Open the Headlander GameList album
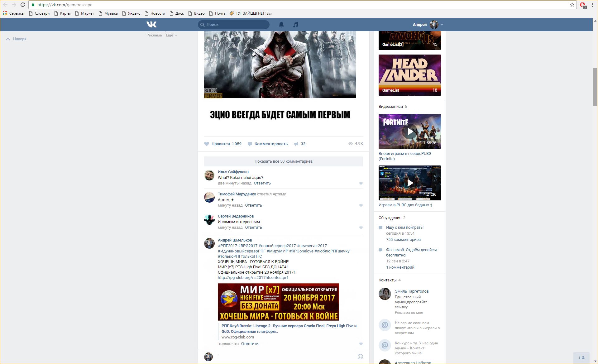This screenshot has width=598, height=364. [409, 75]
